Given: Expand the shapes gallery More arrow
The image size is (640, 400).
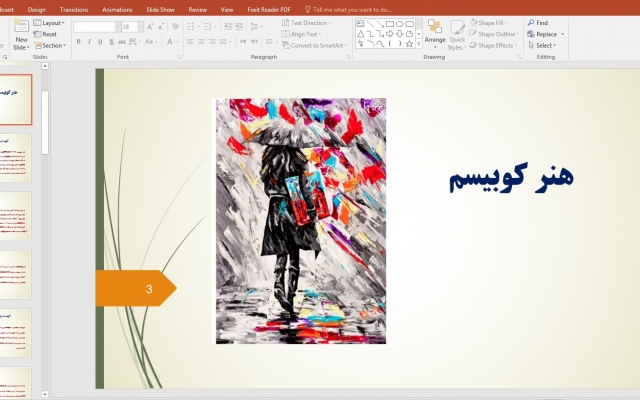Looking at the screenshot, I should [x=418, y=44].
